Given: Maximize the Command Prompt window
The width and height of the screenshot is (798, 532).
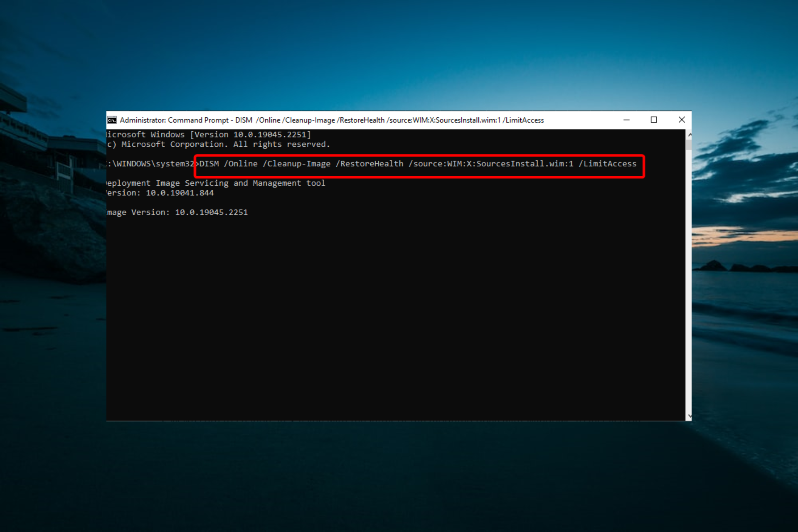Looking at the screenshot, I should 654,120.
